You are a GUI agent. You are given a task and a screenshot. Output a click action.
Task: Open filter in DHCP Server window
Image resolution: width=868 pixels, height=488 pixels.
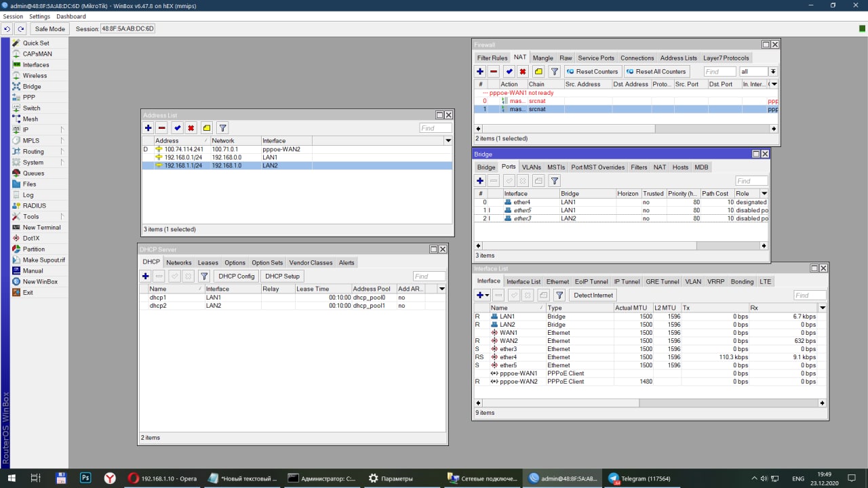click(x=203, y=276)
